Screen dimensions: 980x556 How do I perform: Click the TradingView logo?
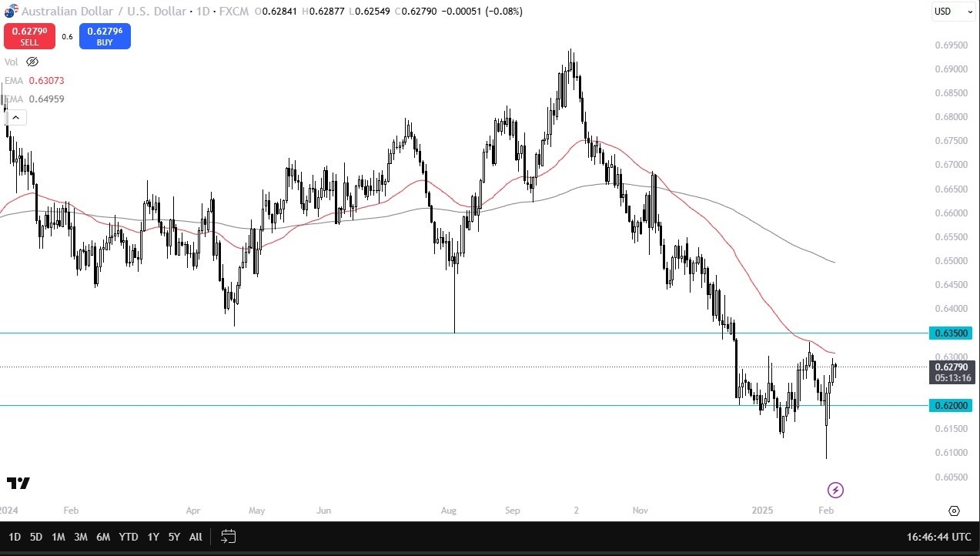(19, 483)
